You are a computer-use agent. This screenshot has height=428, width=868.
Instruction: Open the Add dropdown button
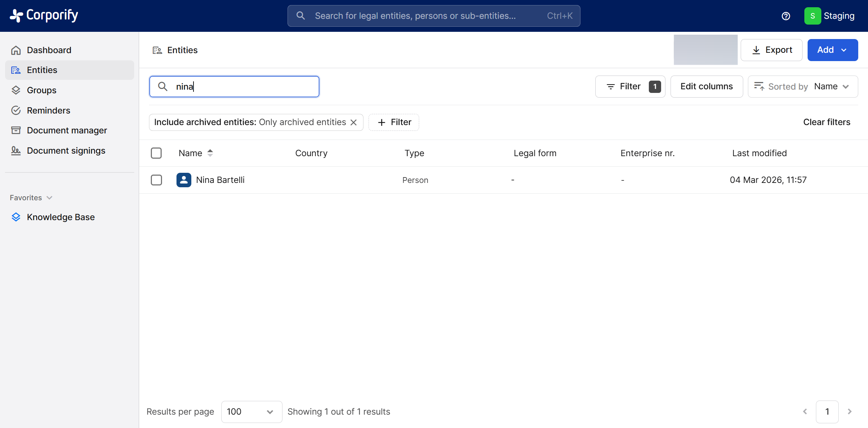click(x=832, y=50)
